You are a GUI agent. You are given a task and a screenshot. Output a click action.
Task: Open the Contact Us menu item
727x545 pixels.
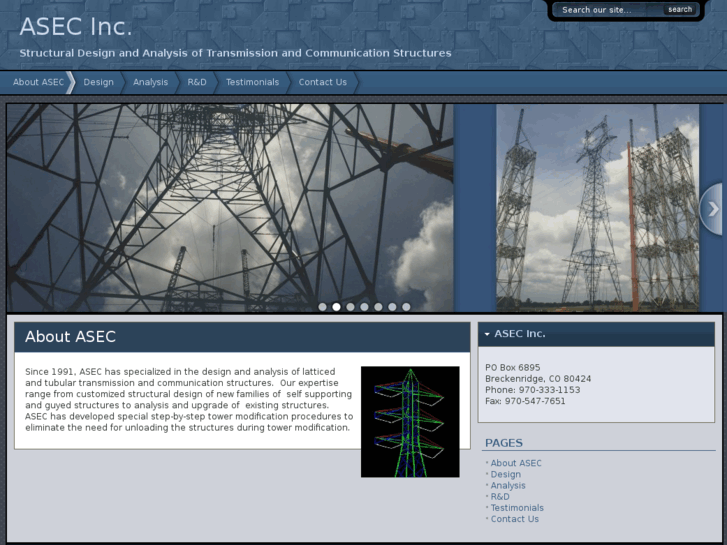[322, 82]
